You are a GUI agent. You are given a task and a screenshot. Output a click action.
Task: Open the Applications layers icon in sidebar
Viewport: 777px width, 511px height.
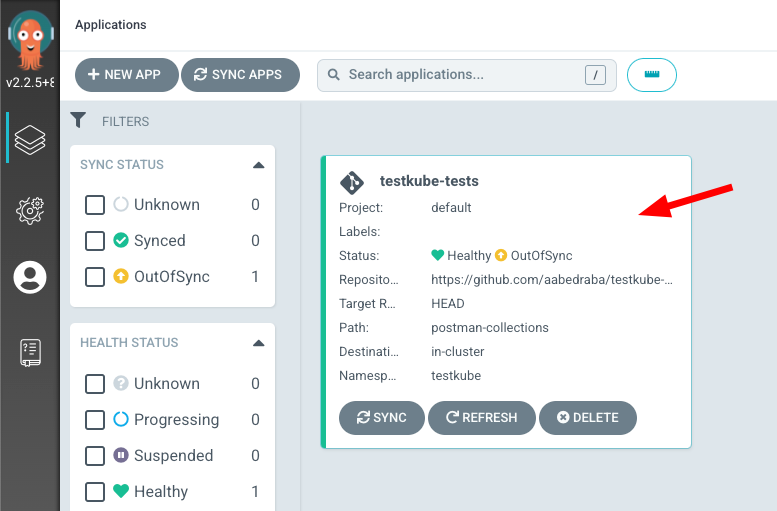[30, 139]
